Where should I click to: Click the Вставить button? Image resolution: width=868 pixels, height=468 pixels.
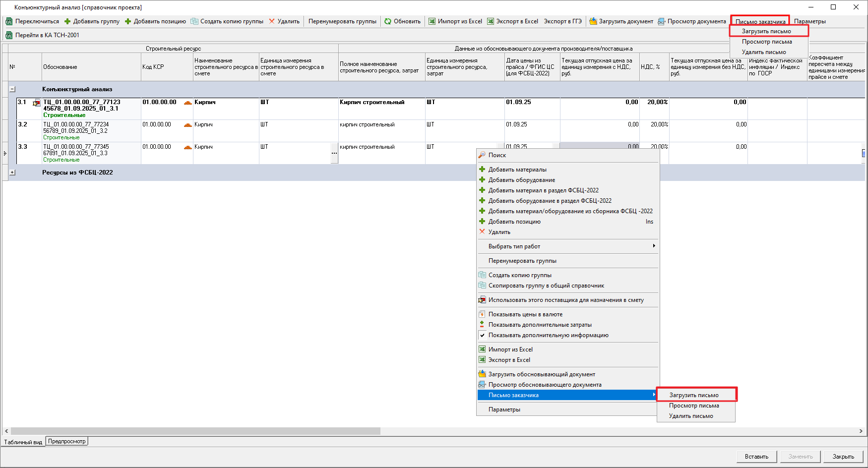(756, 457)
